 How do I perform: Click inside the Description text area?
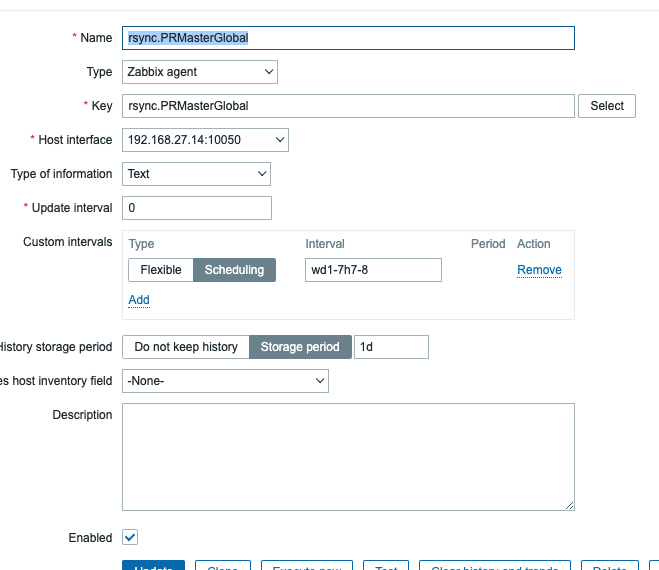348,457
